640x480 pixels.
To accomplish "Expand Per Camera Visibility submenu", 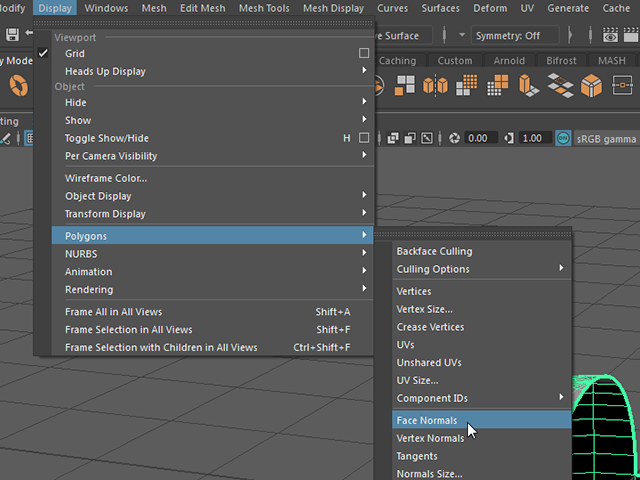I will tap(364, 155).
